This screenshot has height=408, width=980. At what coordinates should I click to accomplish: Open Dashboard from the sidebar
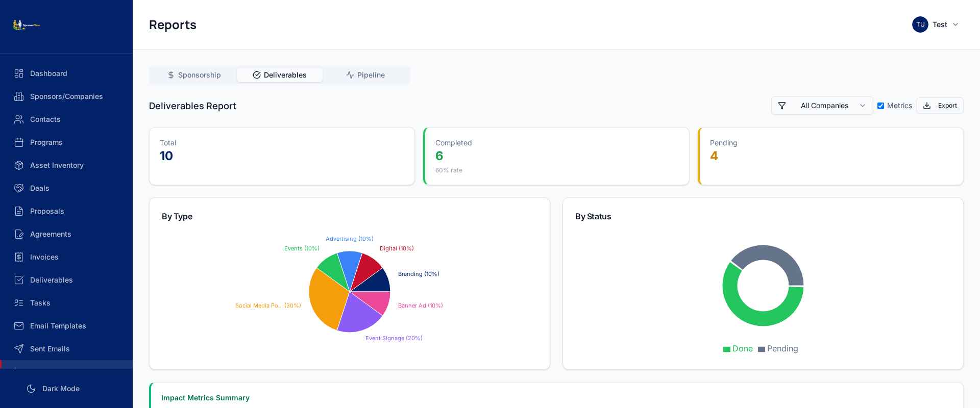66,73
